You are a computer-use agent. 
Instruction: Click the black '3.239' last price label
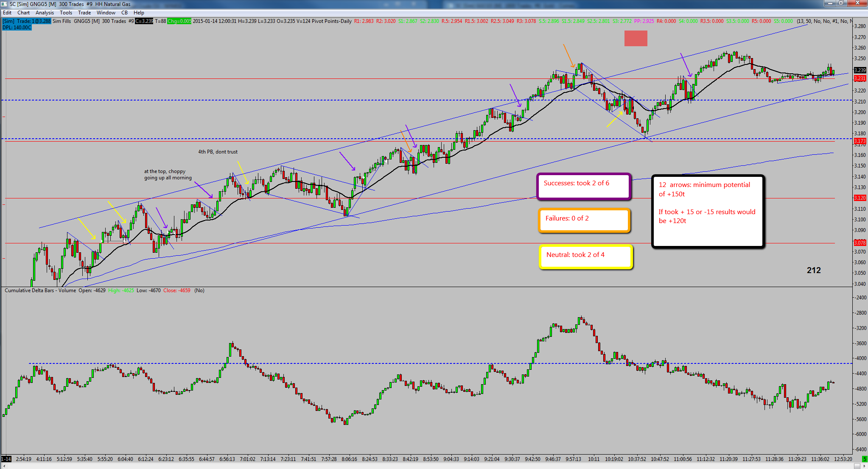(860, 70)
